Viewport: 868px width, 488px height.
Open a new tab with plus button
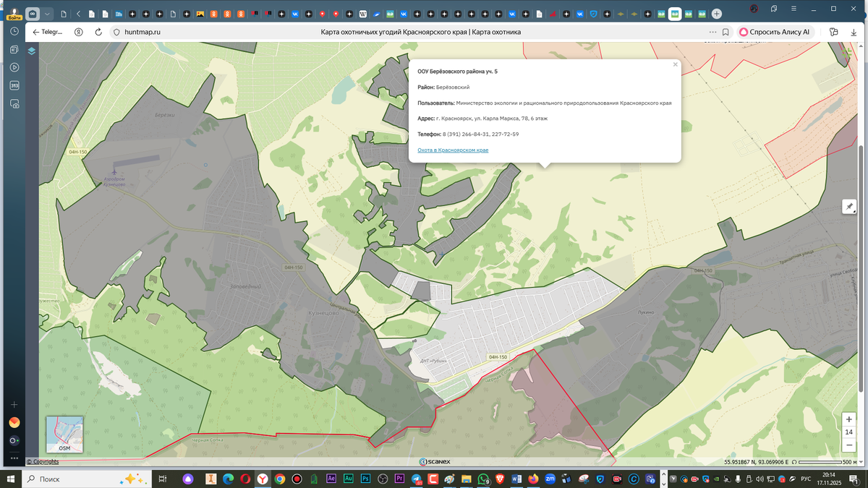point(716,14)
